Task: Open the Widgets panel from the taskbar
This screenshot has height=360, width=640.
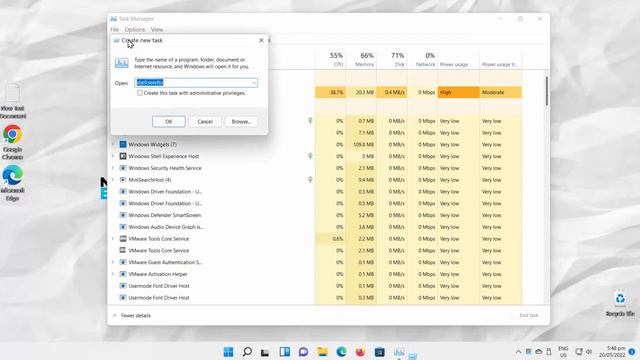Action: (284, 352)
